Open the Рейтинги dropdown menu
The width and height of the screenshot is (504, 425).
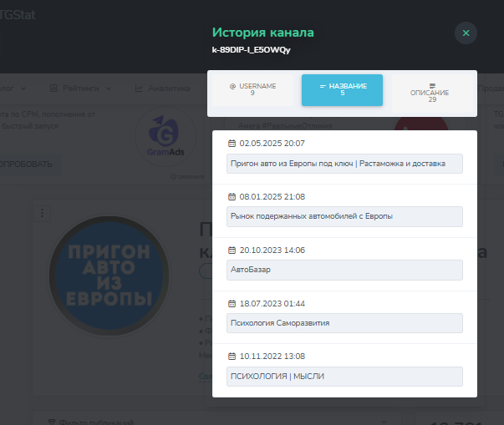[x=81, y=89]
